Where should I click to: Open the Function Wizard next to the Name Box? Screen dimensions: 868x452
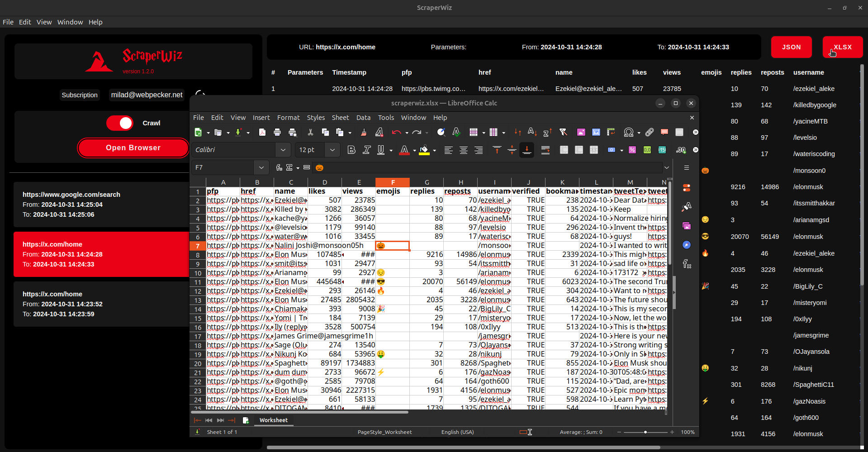pyautogui.click(x=279, y=167)
